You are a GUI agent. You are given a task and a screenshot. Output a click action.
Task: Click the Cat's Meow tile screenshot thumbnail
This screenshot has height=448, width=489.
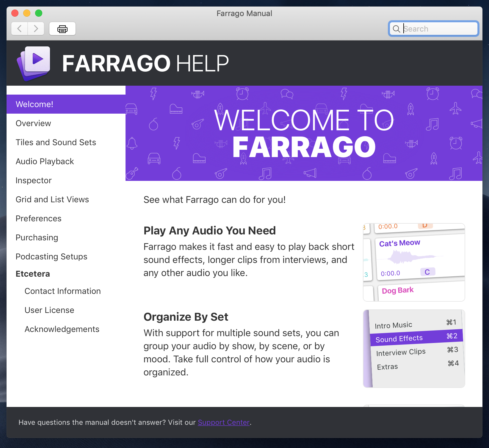pos(414,262)
